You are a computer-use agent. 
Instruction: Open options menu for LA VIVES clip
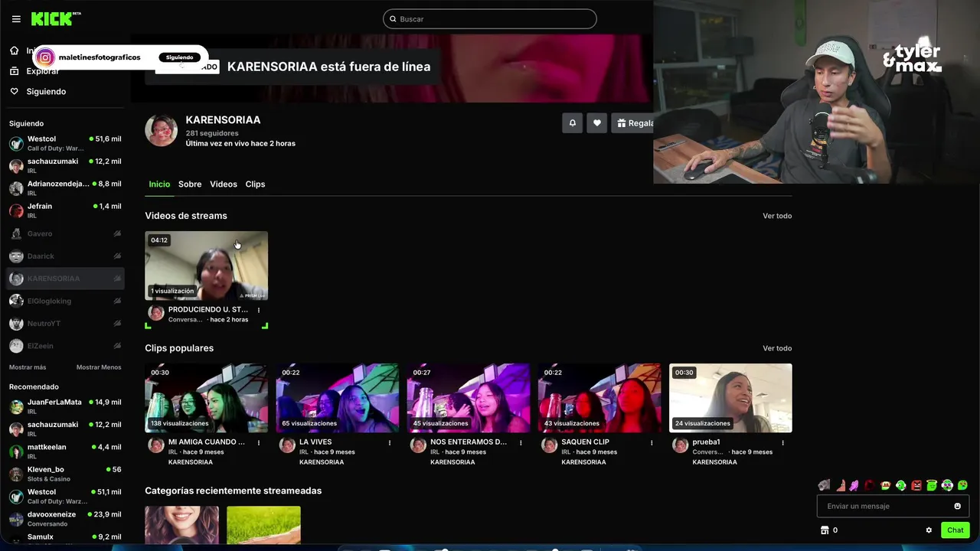point(390,442)
